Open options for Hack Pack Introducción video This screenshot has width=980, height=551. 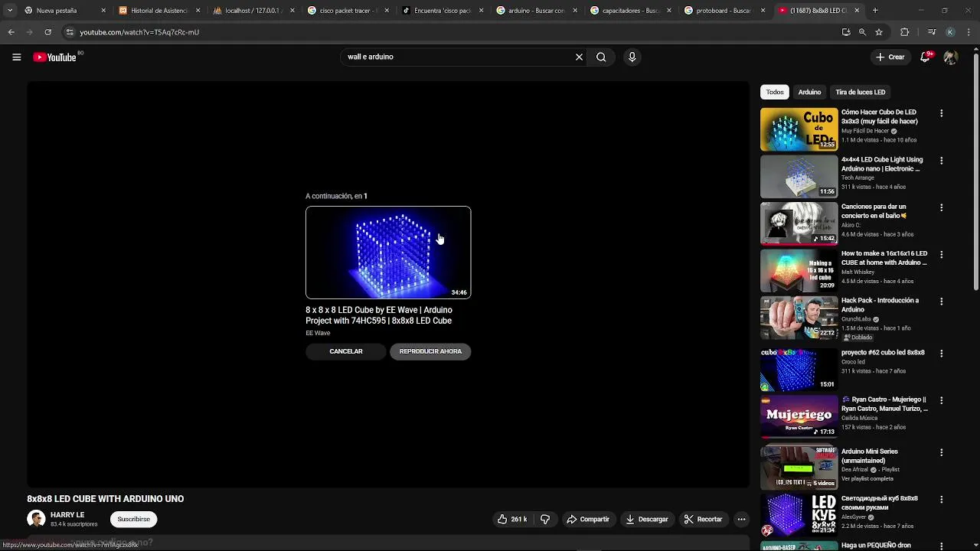(x=941, y=302)
